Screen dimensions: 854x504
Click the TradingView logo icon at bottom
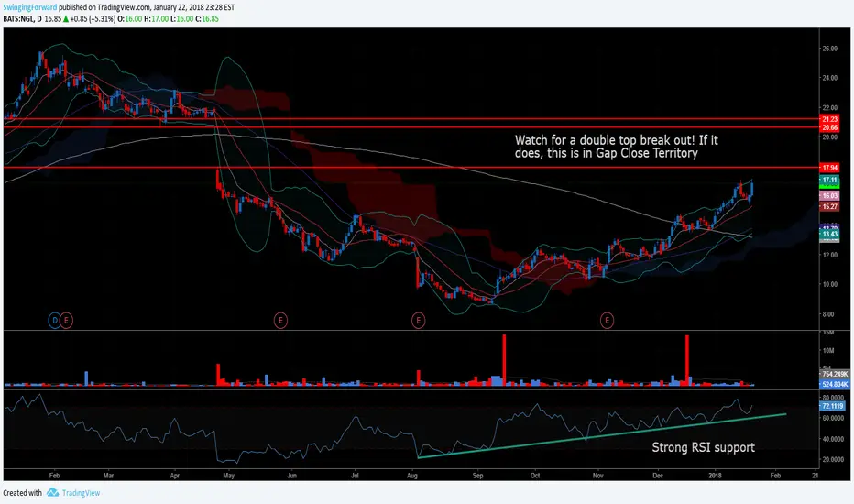[52, 493]
